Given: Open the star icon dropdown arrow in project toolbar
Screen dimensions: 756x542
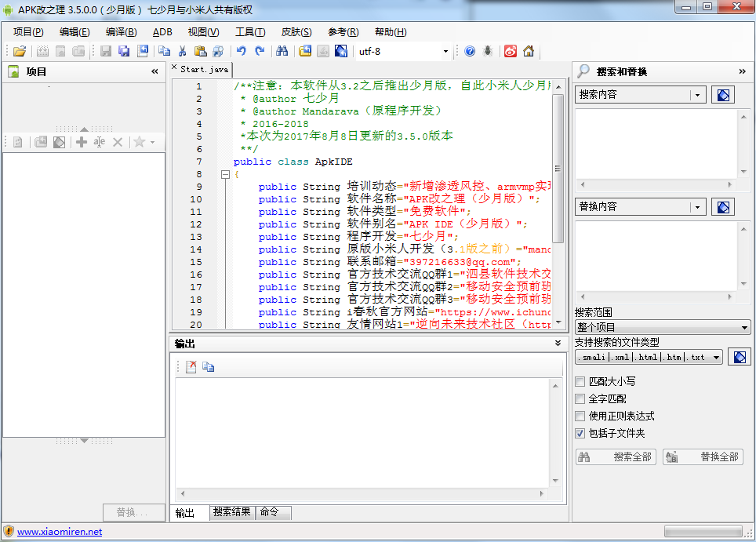Looking at the screenshot, I should click(152, 142).
